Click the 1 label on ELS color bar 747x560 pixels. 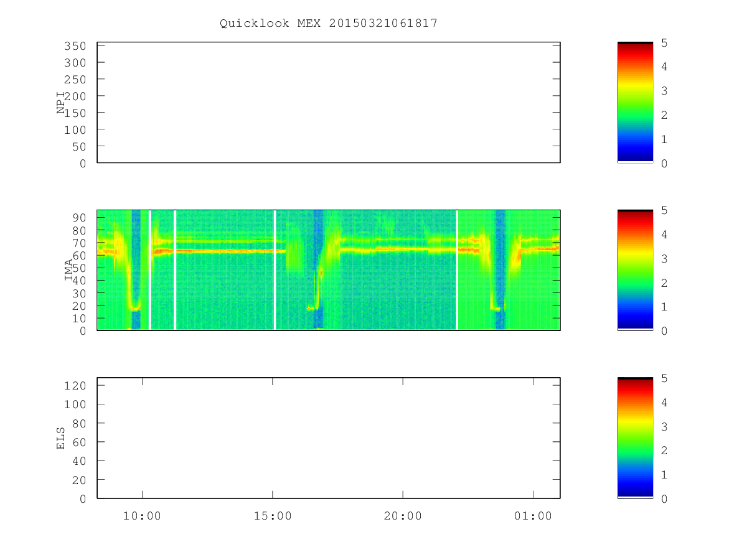click(x=664, y=474)
